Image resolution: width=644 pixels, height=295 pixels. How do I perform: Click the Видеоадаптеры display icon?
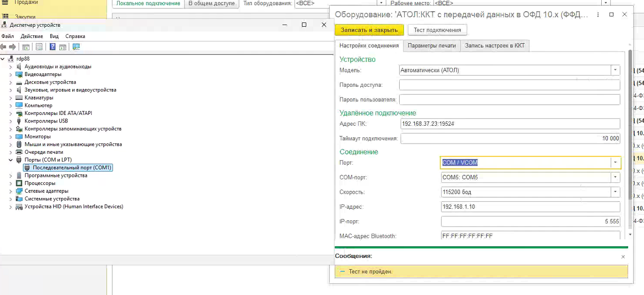point(19,74)
